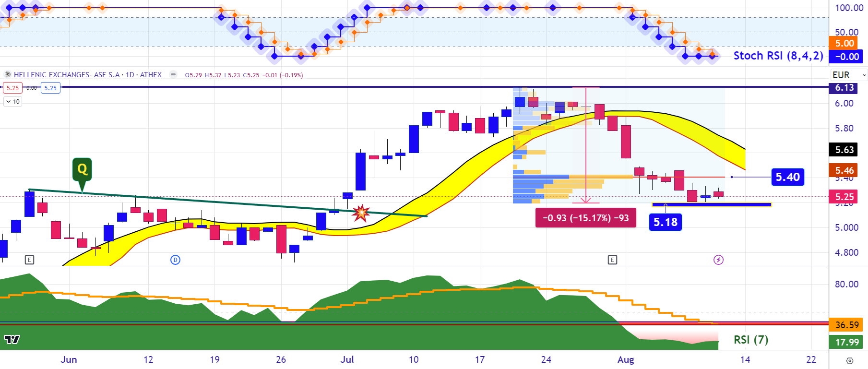Select the Stoch RSI (8,4,2) indicator label
This screenshot has height=369, width=868.
coord(778,56)
